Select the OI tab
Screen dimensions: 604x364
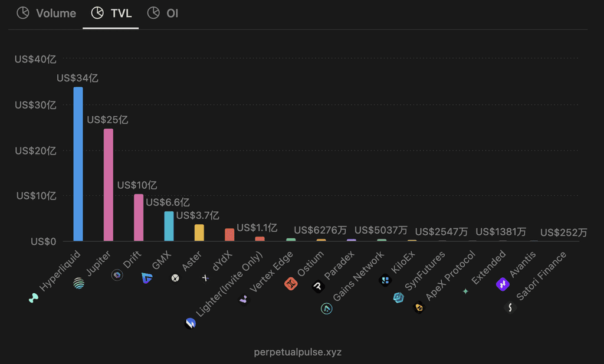pyautogui.click(x=163, y=13)
